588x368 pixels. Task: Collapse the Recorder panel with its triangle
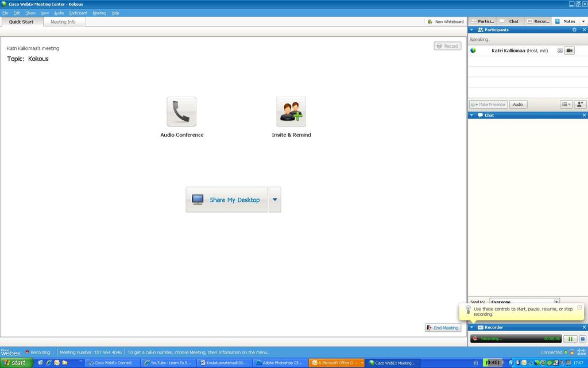pyautogui.click(x=472, y=327)
